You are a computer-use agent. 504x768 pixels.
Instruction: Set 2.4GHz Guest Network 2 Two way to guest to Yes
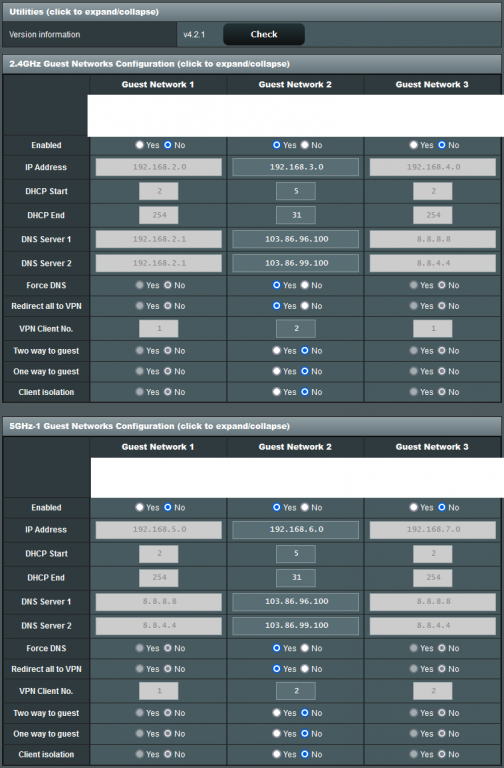pos(277,351)
